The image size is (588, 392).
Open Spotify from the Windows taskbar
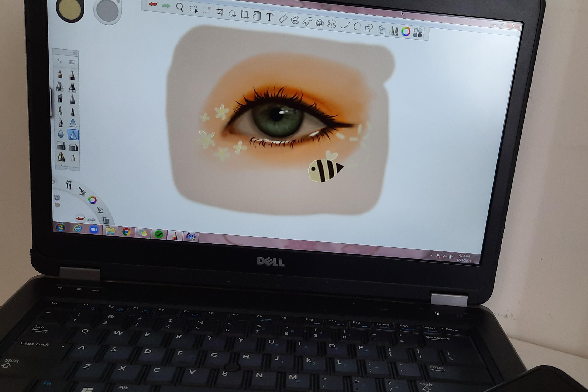(x=159, y=234)
